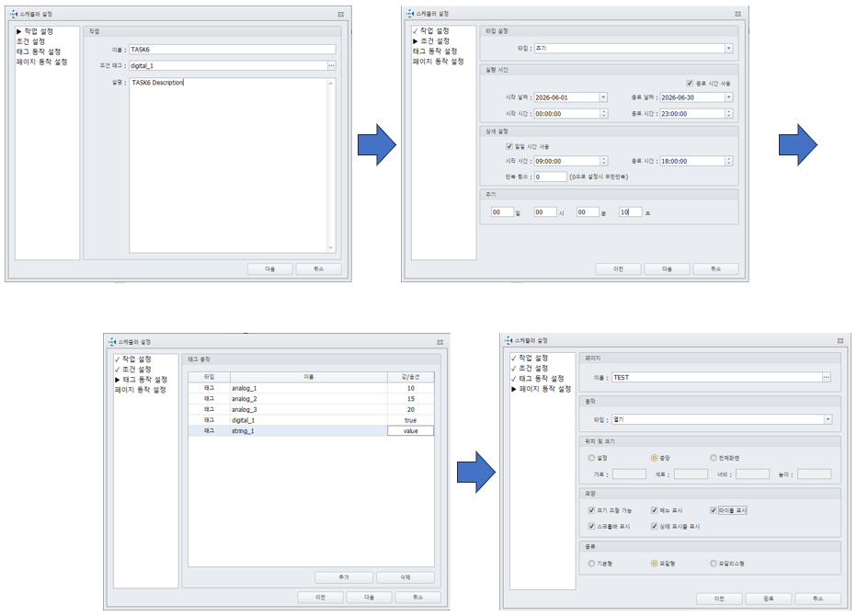857x616 pixels.
Task: Select the 전체화면 radio button
Action: pyautogui.click(x=713, y=458)
